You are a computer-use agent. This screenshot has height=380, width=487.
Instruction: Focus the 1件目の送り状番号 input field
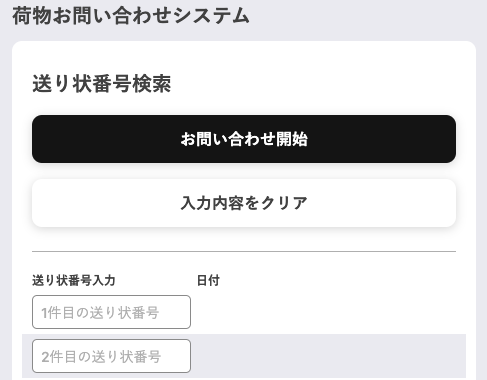(x=111, y=312)
